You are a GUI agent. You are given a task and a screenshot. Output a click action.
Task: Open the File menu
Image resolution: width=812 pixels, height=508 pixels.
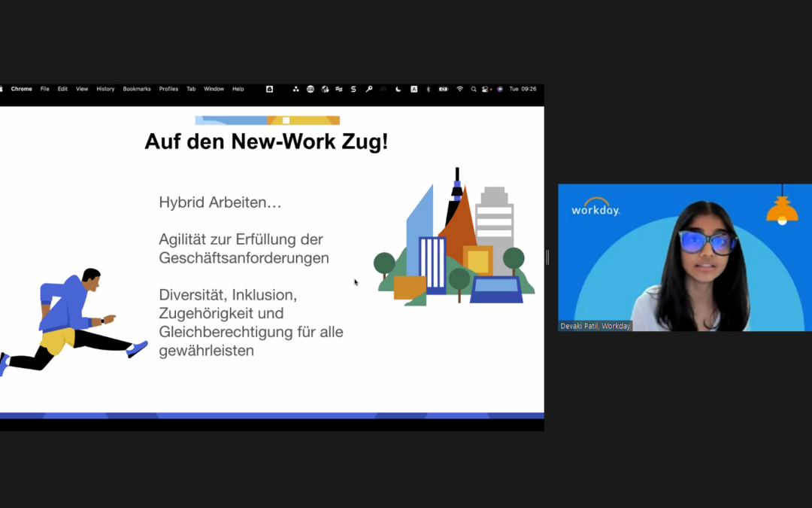45,89
